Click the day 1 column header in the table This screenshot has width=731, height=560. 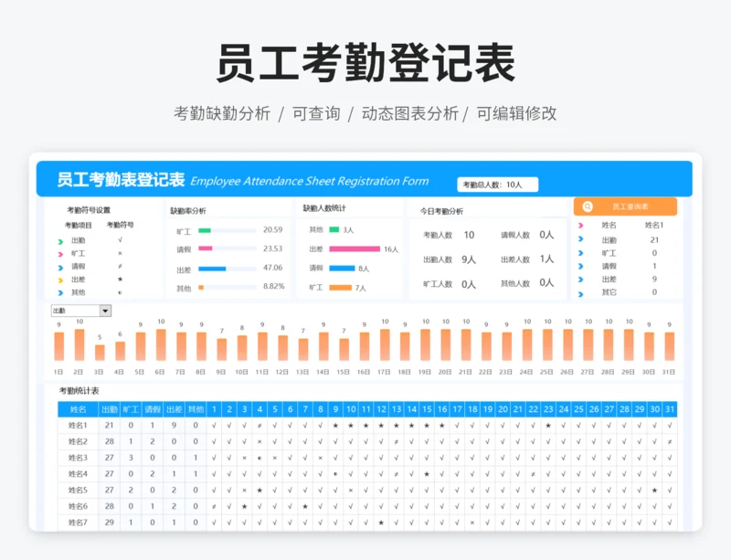pos(214,409)
